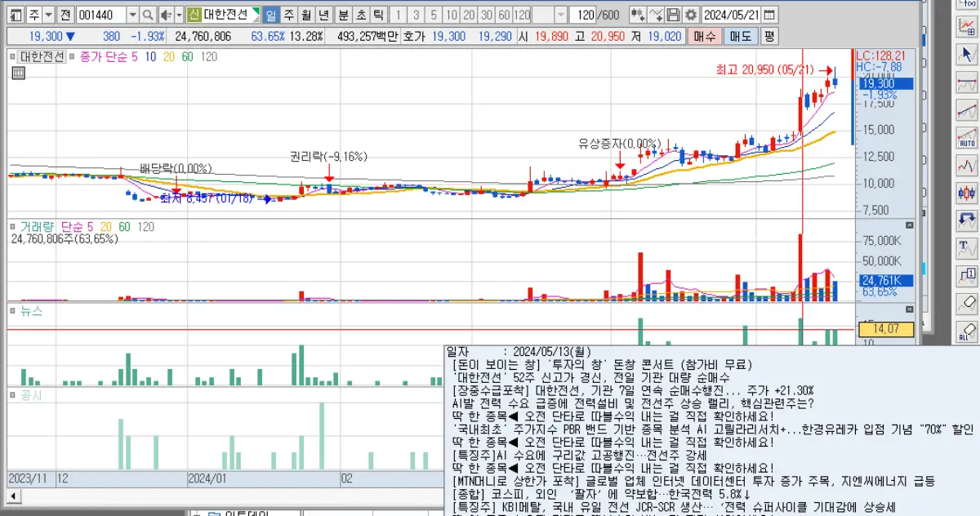980x516 pixels.
Task: Toggle the small box before 종가 단순
Action: pos(71,57)
